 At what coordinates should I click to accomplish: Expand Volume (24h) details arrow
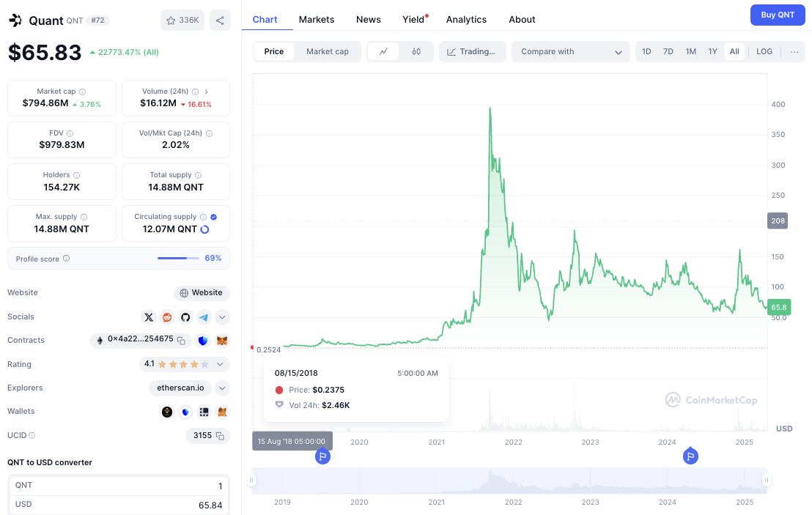(207, 92)
